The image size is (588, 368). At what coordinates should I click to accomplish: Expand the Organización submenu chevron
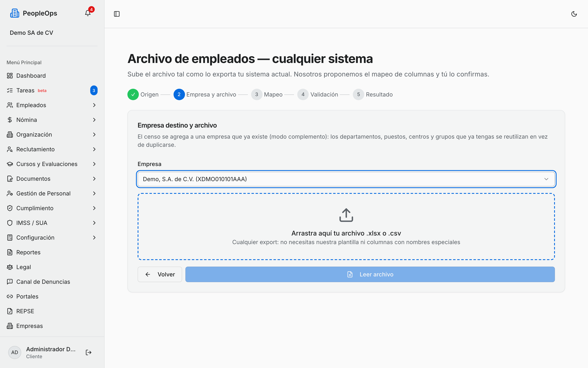point(94,135)
